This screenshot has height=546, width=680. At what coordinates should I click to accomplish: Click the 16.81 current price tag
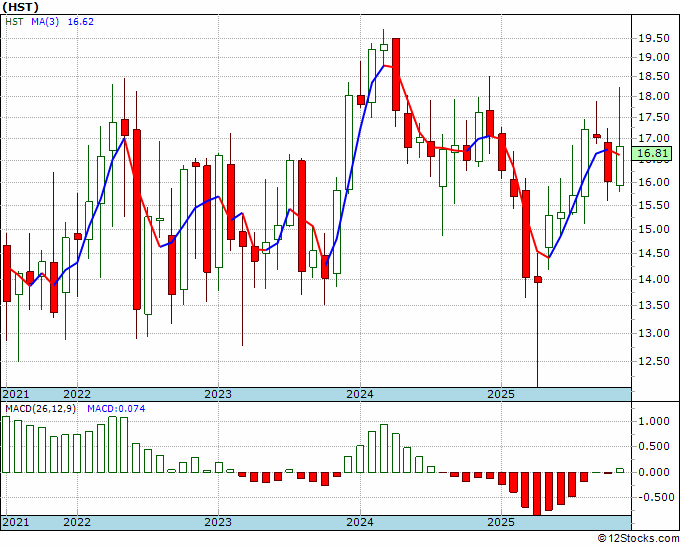pos(652,153)
